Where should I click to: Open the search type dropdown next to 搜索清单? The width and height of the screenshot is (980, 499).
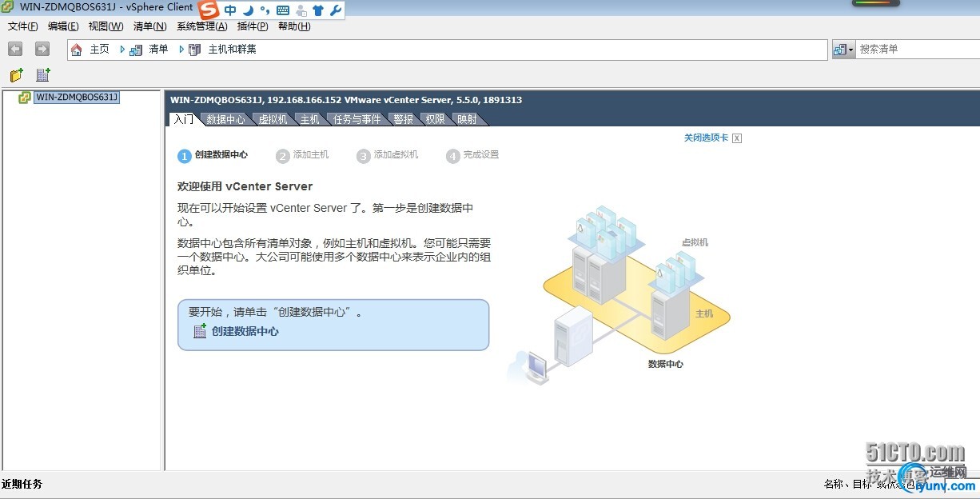(843, 50)
